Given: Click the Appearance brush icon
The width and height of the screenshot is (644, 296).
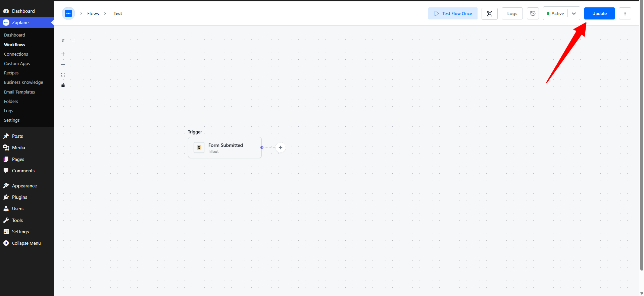Looking at the screenshot, I should click(x=6, y=186).
